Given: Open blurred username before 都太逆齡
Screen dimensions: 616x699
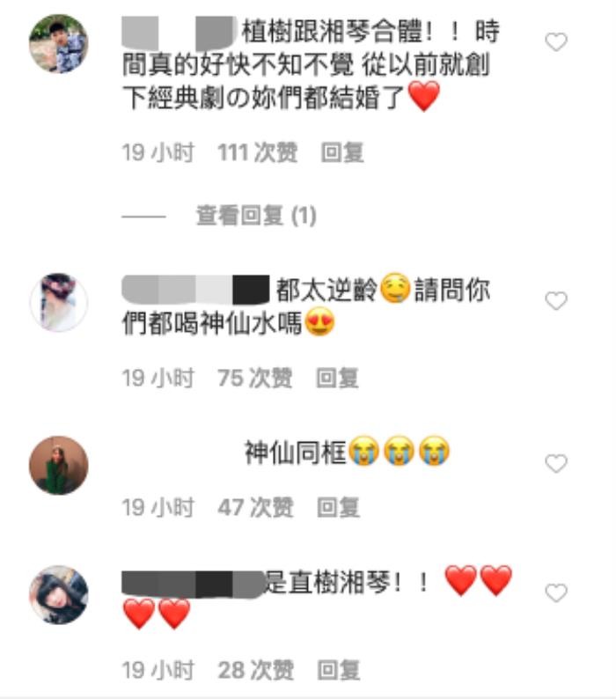Looking at the screenshot, I should (x=195, y=290).
